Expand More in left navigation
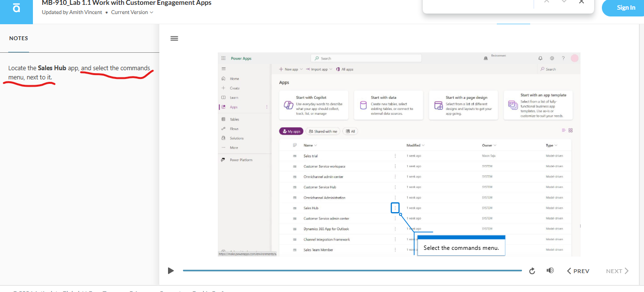 pos(234,147)
